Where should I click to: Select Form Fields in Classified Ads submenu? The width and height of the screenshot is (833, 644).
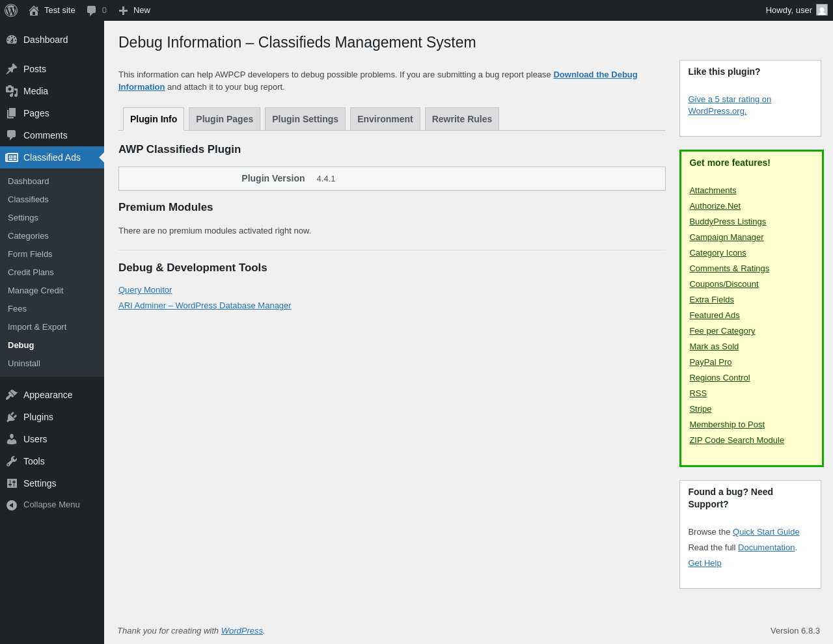coord(30,254)
